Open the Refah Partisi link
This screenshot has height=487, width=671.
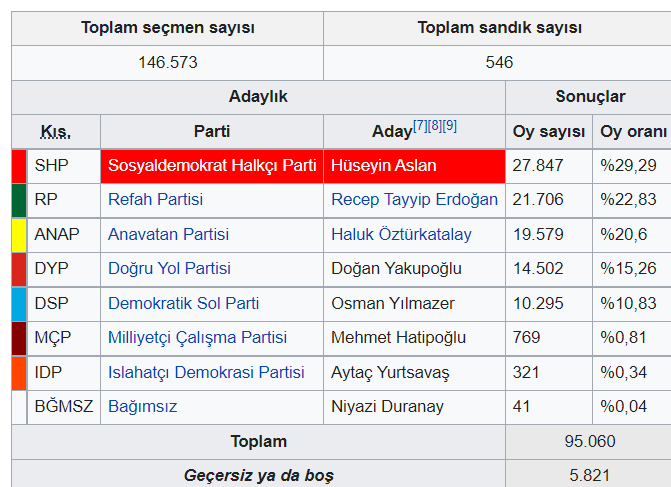coord(155,199)
